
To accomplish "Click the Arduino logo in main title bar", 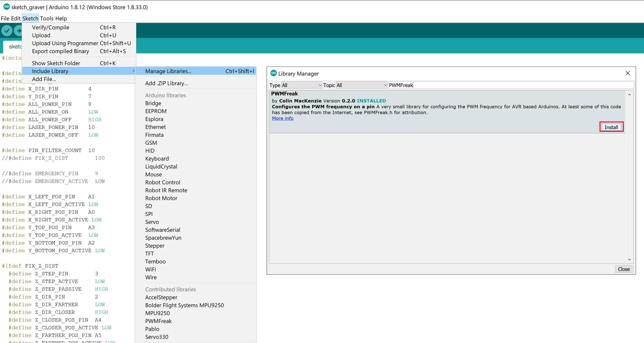I will [x=7, y=7].
